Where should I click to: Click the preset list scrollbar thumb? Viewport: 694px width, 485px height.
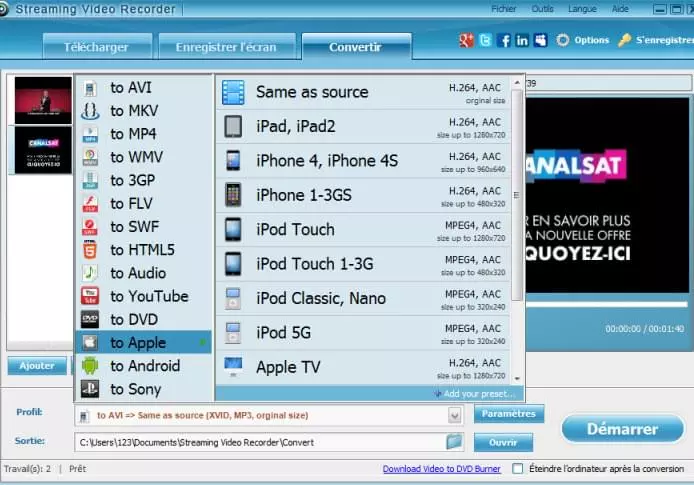pos(517,195)
